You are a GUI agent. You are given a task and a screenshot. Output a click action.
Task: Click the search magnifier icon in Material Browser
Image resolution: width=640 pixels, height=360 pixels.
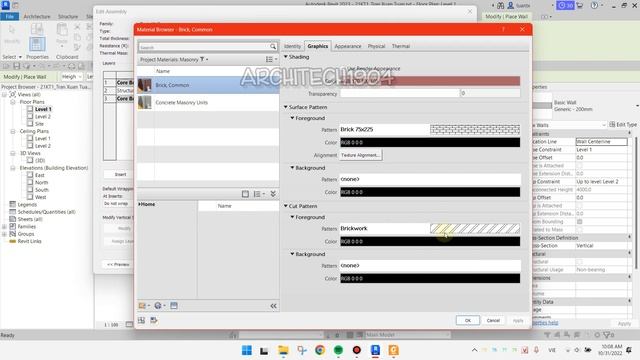[x=273, y=47]
